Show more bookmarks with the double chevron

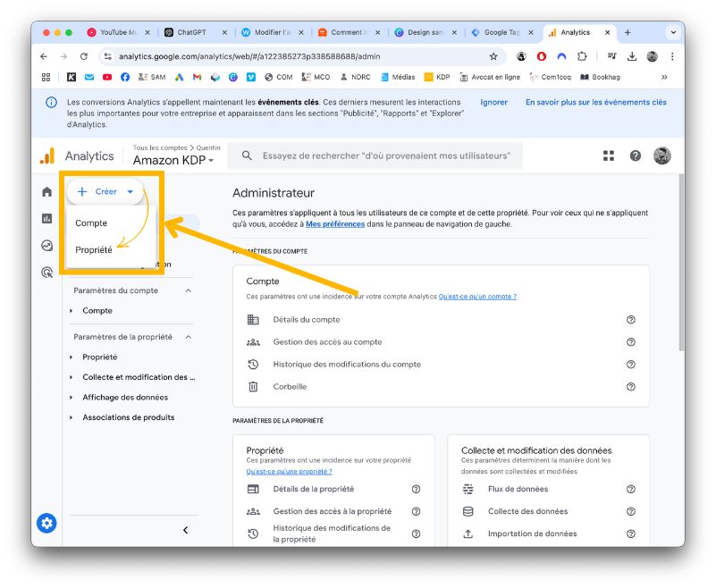coord(664,77)
